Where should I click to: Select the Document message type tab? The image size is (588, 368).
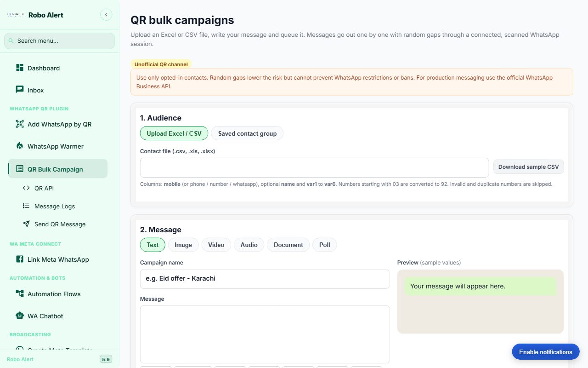tap(288, 245)
